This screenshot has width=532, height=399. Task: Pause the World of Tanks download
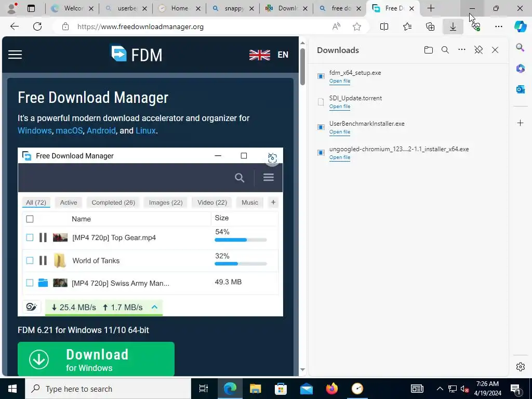43,261
